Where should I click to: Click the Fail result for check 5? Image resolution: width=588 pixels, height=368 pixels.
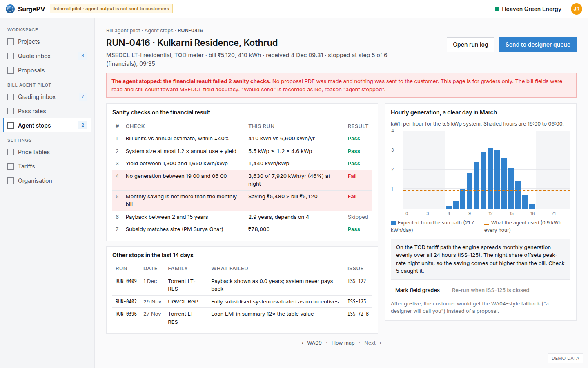pos(352,197)
